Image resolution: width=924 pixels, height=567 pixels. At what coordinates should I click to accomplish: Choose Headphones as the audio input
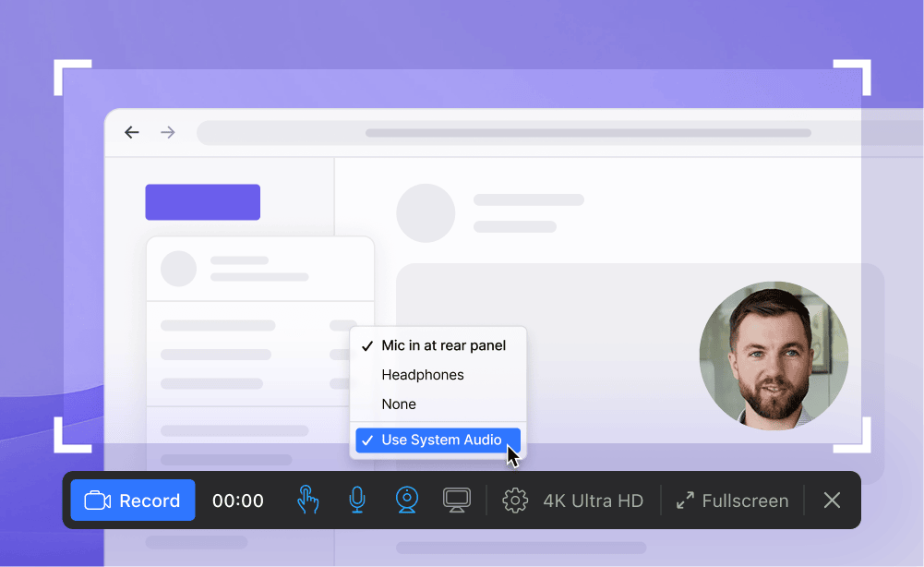click(423, 375)
